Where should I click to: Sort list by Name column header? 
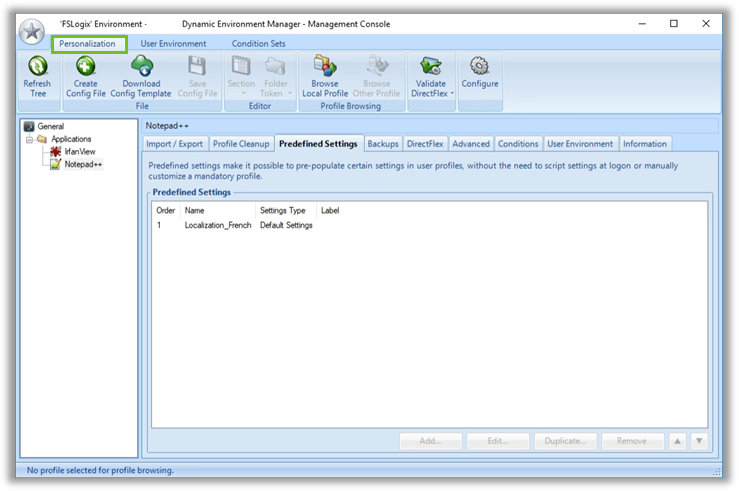coord(194,211)
